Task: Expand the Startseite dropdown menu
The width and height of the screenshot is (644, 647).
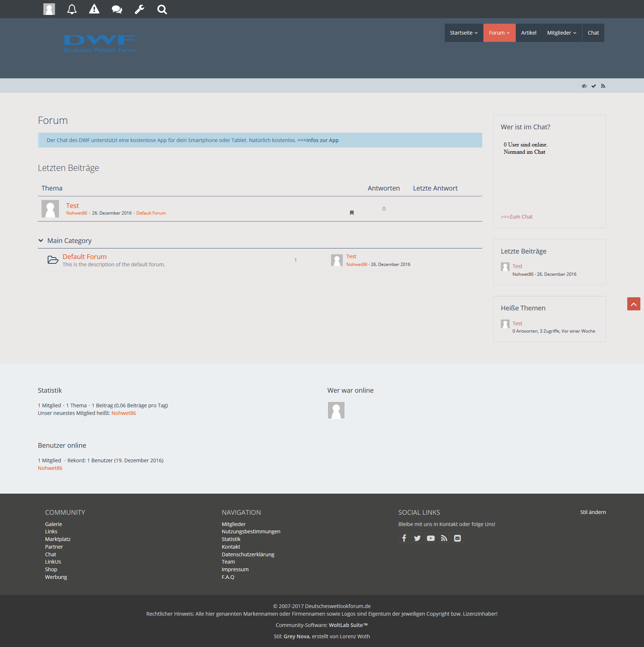Action: tap(464, 33)
